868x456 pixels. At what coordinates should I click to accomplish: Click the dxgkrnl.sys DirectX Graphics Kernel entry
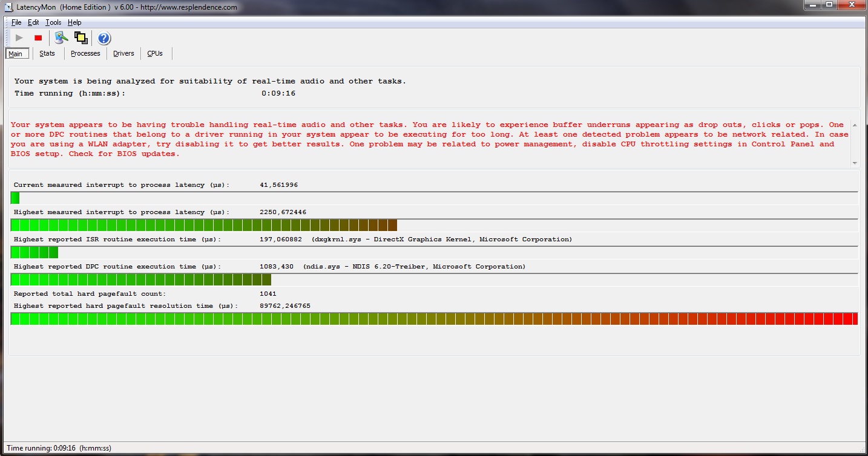click(442, 239)
